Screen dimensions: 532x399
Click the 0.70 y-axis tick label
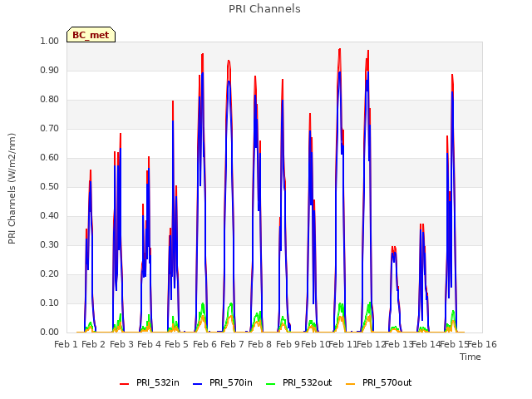[x=50, y=128]
